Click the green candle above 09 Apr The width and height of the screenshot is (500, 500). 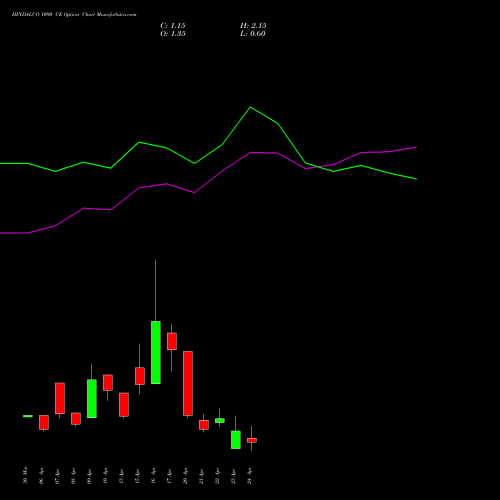[92, 398]
